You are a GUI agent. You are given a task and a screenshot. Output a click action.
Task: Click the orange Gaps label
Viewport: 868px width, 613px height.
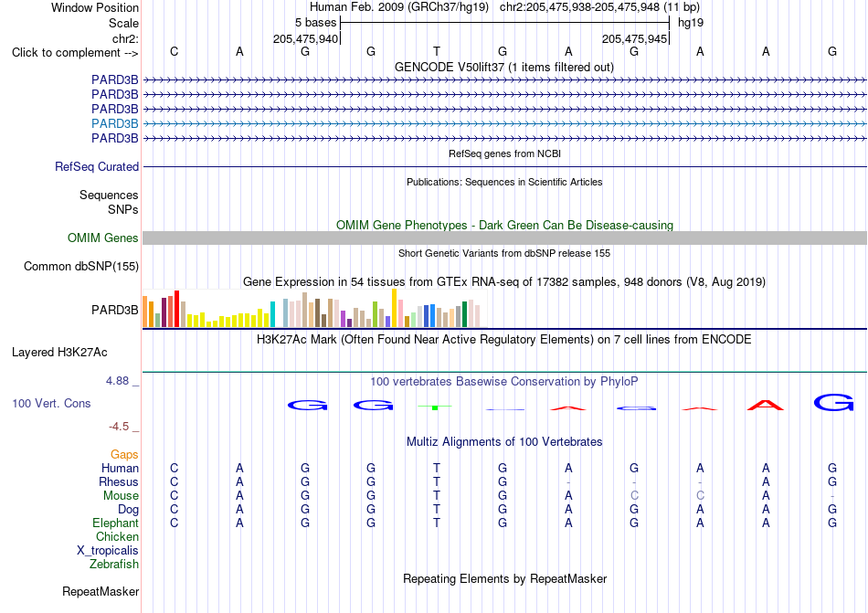(124, 454)
